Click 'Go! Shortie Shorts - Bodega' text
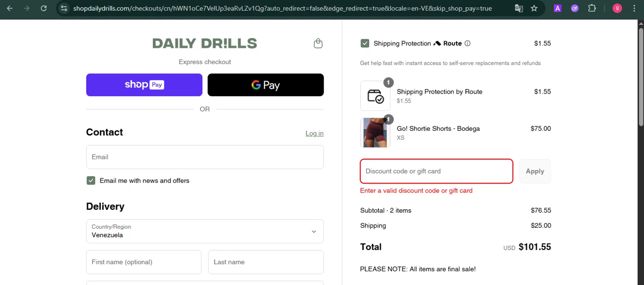644x285 pixels. coord(438,129)
